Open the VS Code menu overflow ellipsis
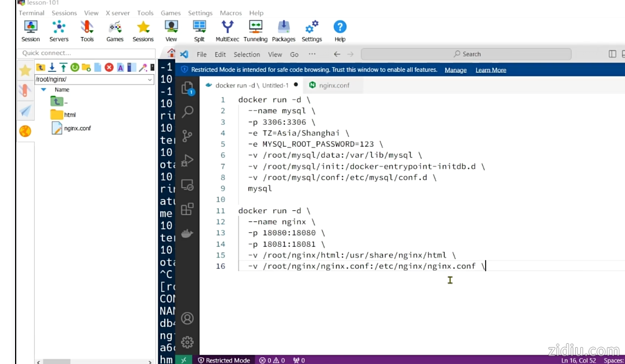 tap(312, 54)
